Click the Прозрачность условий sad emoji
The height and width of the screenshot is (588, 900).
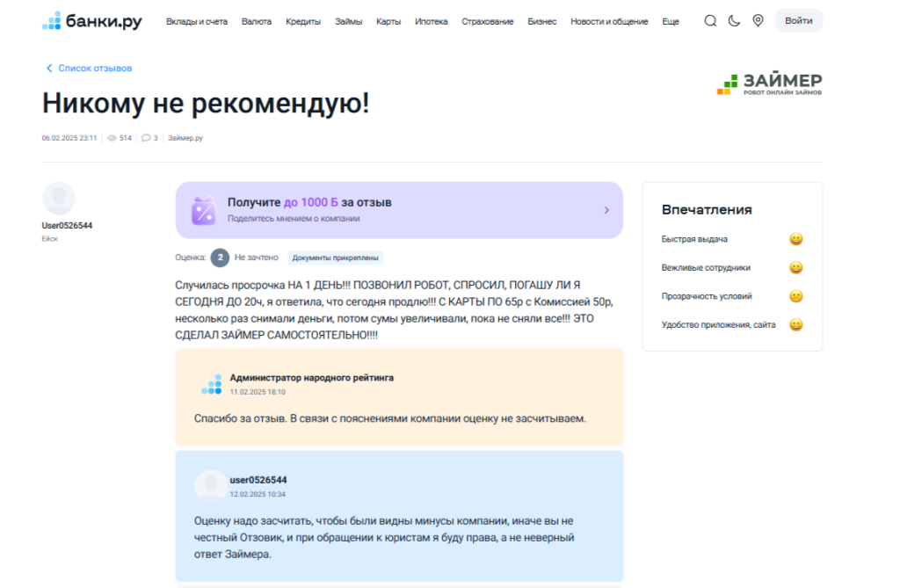tap(795, 296)
